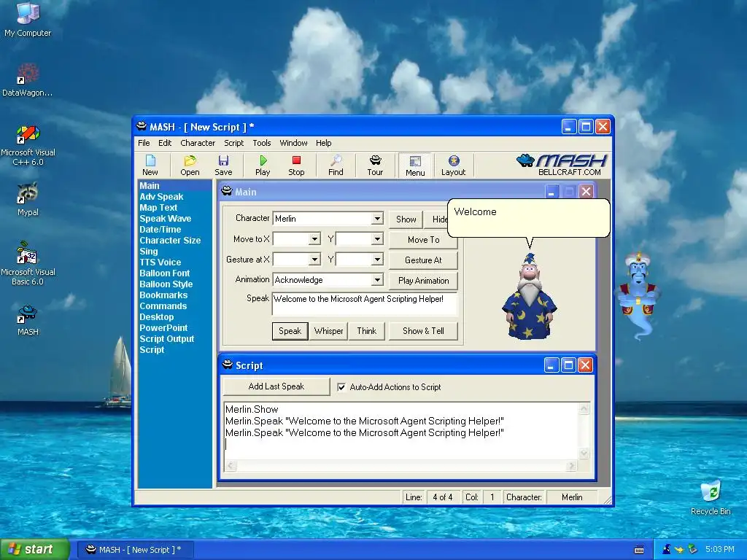
Task: Open the File menu
Action: (144, 143)
